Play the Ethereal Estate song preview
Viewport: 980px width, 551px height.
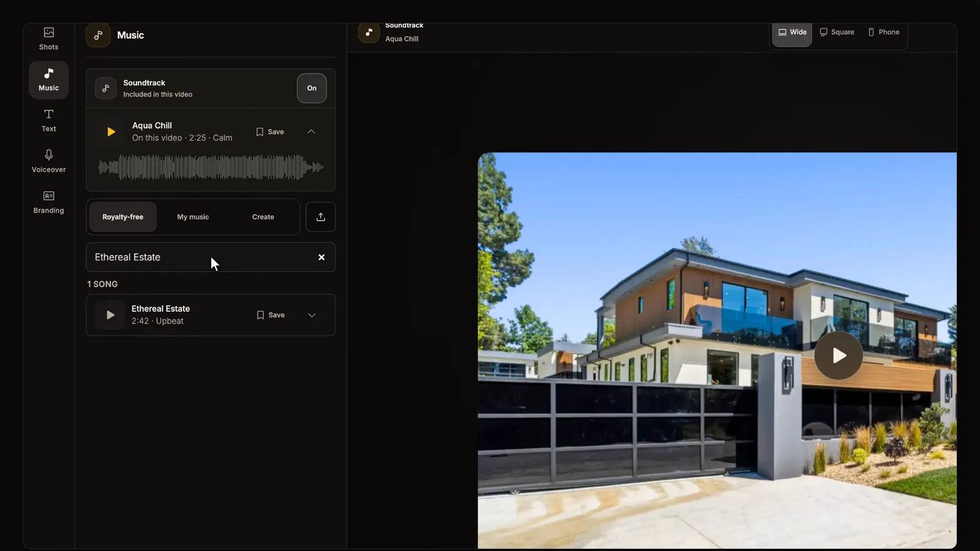pos(110,315)
